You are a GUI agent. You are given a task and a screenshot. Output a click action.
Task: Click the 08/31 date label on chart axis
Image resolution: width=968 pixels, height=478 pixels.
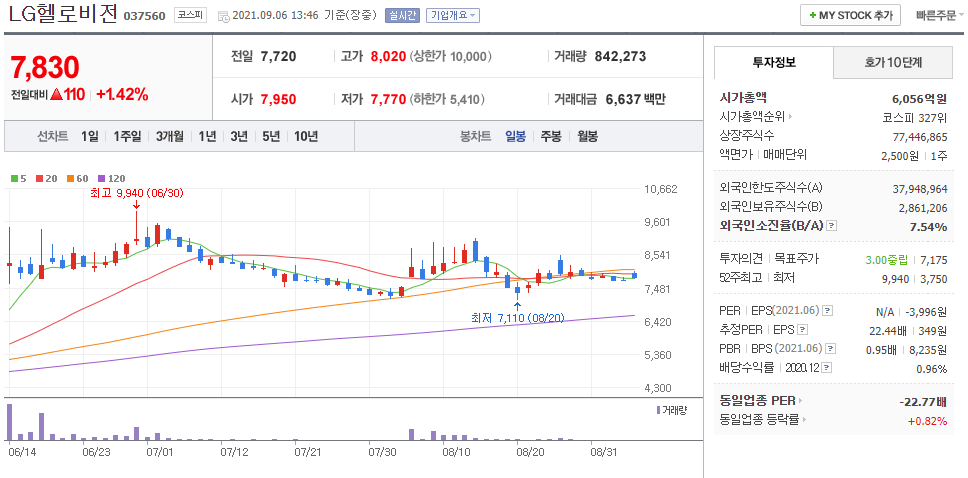pyautogui.click(x=604, y=452)
